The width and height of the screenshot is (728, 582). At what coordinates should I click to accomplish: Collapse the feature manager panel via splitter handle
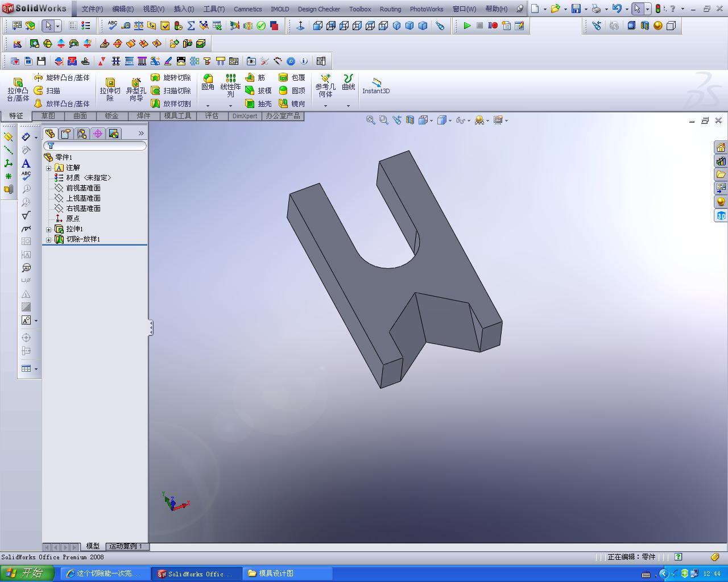(151, 327)
